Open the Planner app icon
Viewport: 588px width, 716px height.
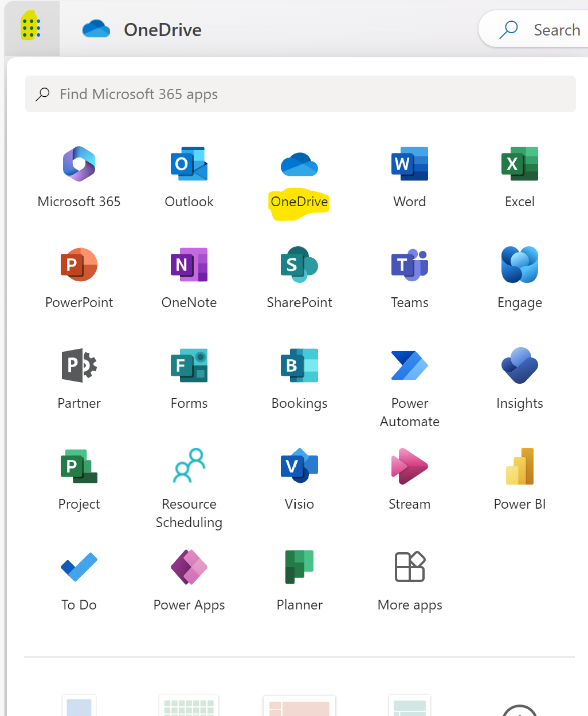coord(299,567)
